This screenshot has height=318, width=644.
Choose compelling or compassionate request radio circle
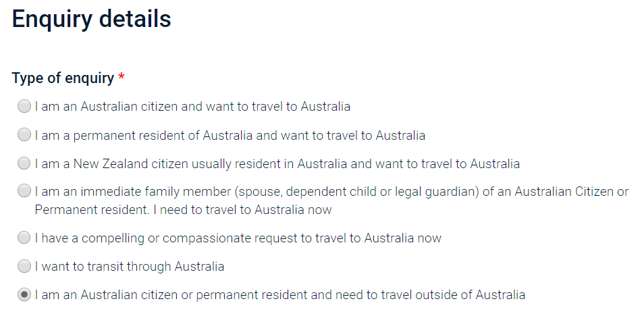24,238
